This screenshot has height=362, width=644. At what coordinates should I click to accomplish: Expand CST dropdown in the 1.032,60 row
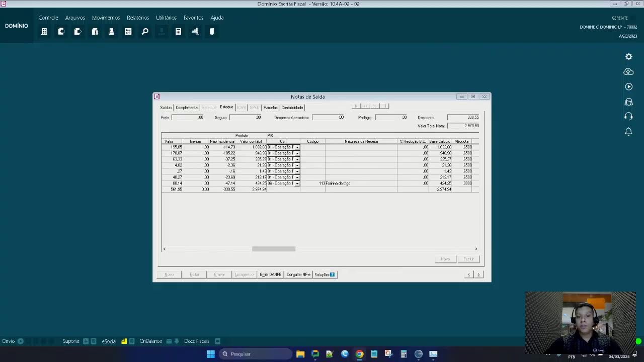pos(297,147)
